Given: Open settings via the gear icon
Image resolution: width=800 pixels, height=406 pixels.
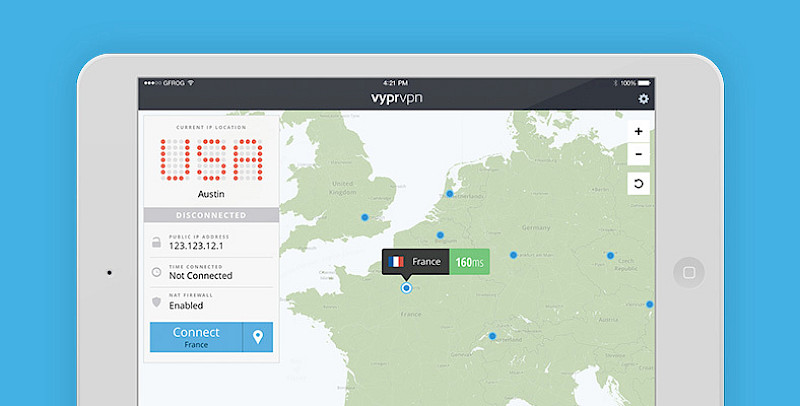Looking at the screenshot, I should [x=643, y=99].
